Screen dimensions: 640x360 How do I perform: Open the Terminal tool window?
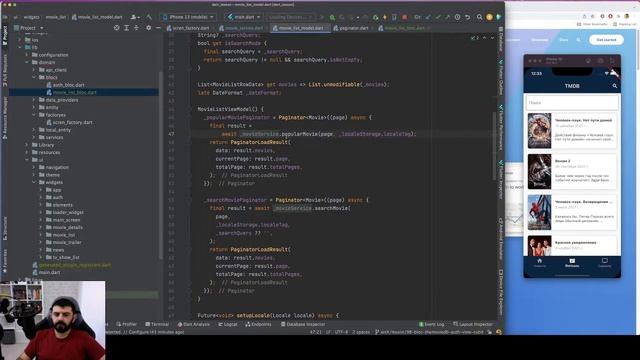(157, 324)
